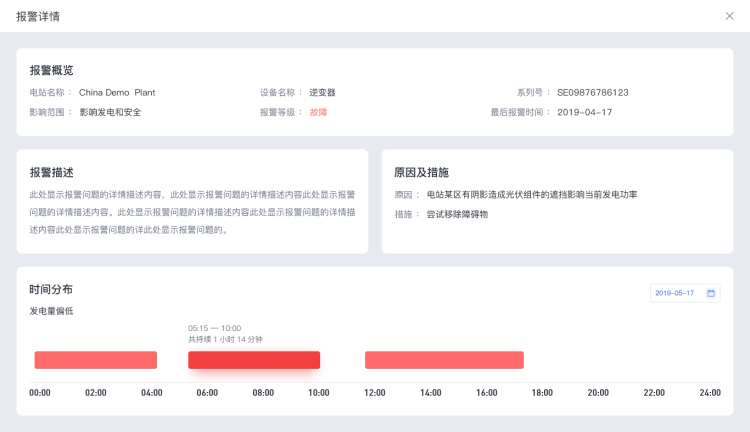The image size is (750, 432).
Task: Close the 报警详情 dialog
Action: (729, 16)
